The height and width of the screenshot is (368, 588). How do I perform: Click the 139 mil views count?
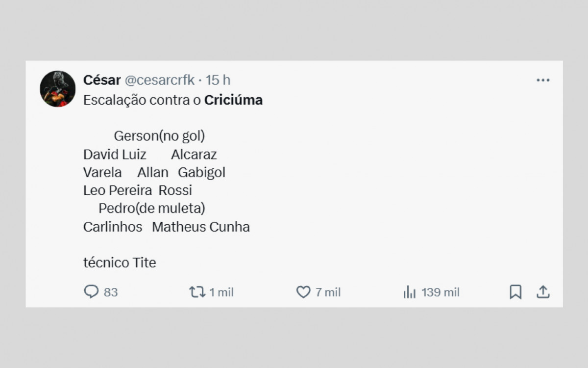441,292
